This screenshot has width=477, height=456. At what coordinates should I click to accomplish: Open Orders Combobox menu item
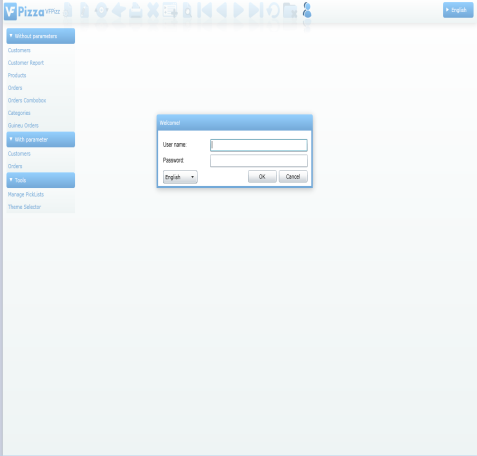point(27,100)
